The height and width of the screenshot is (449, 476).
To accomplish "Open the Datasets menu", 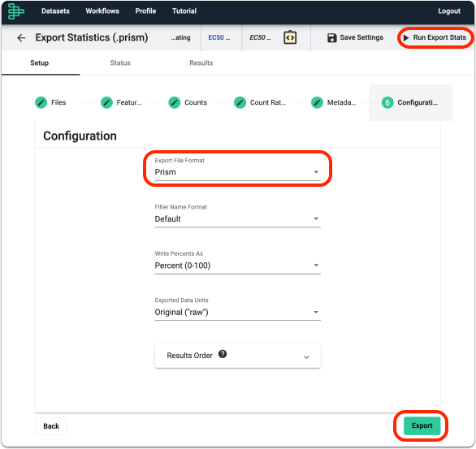I will coord(55,11).
